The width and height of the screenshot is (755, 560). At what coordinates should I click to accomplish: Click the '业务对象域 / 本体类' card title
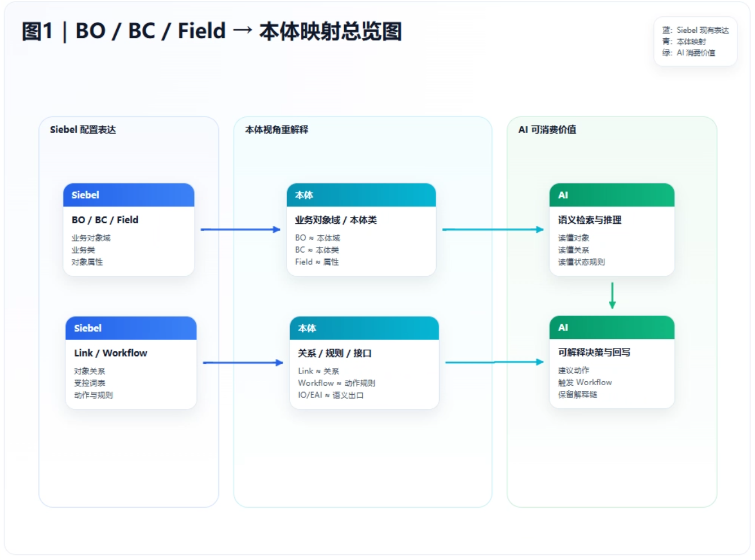pyautogui.click(x=336, y=220)
